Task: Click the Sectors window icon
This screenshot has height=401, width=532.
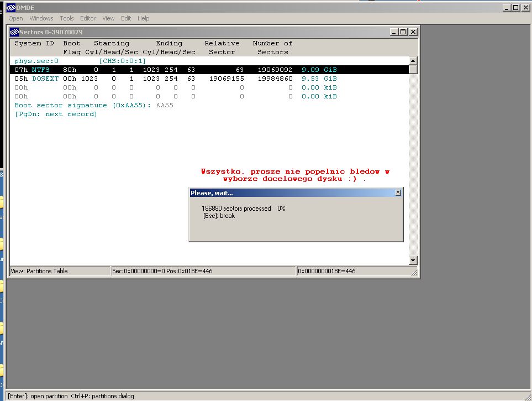Action: tap(14, 32)
